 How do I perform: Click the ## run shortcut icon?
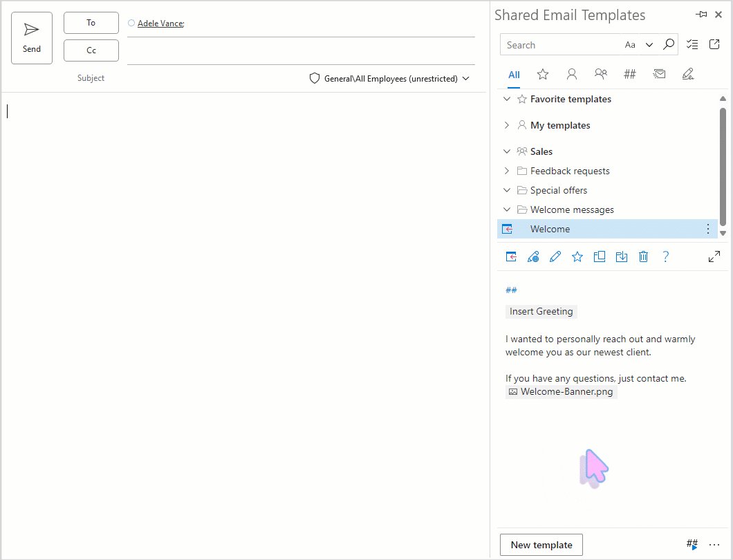point(692,544)
